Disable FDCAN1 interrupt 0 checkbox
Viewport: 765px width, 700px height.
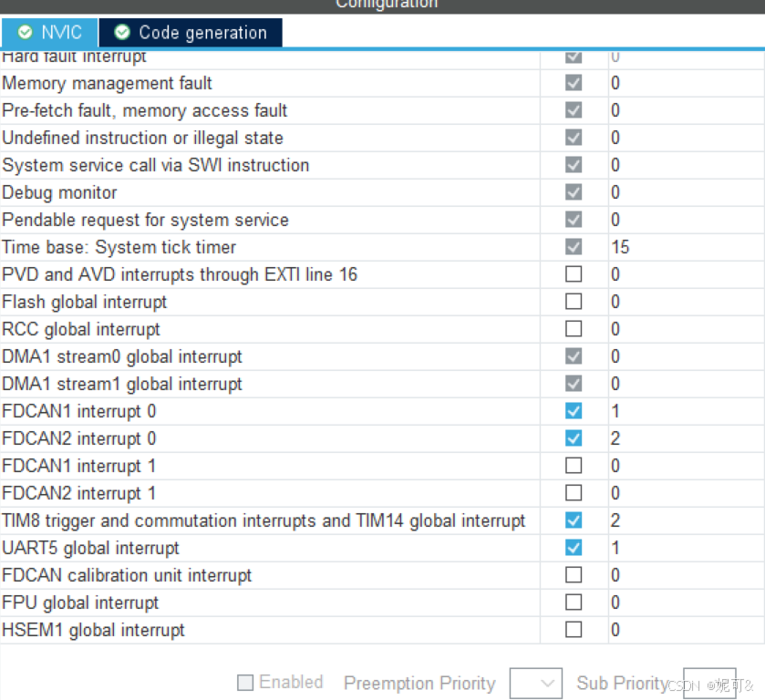(574, 411)
